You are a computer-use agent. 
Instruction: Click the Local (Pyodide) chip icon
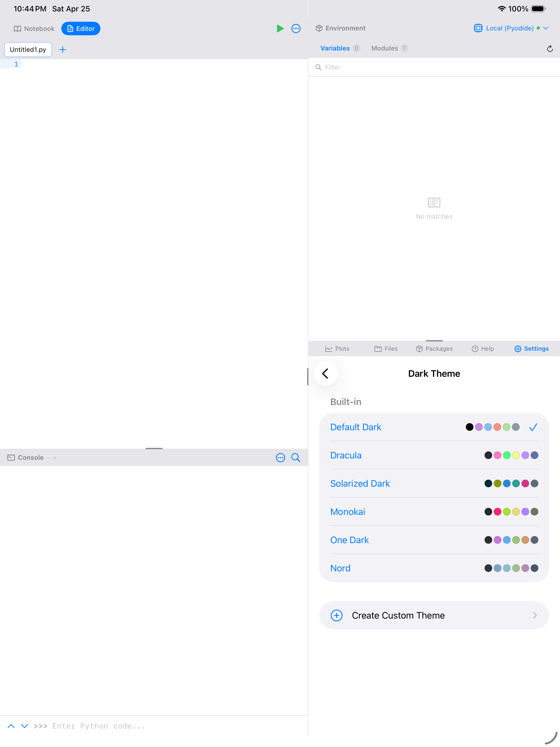coord(478,28)
